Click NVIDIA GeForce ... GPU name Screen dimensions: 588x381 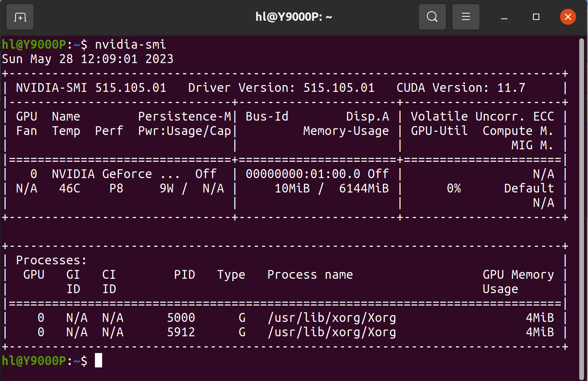point(116,174)
